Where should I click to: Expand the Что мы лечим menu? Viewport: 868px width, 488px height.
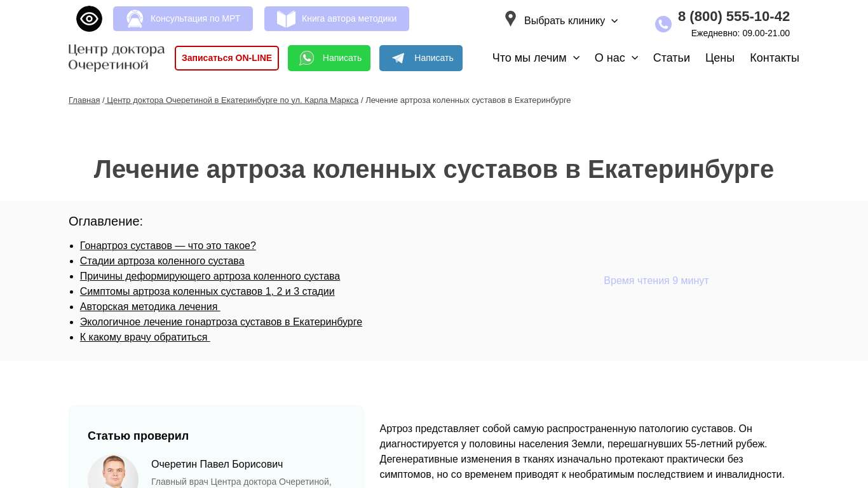tap(536, 58)
